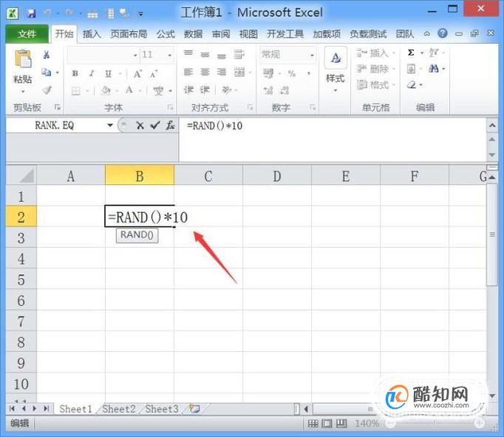Click the fill color bucket icon

pos(106,91)
